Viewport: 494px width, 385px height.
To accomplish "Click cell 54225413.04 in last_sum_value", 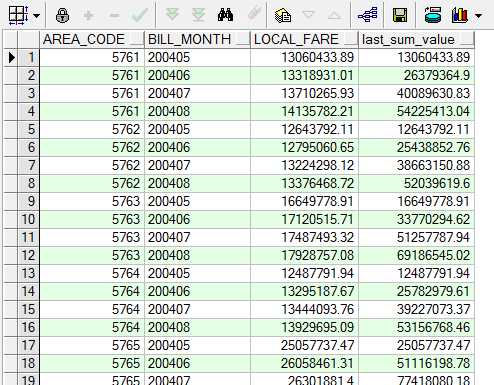I will (x=416, y=111).
